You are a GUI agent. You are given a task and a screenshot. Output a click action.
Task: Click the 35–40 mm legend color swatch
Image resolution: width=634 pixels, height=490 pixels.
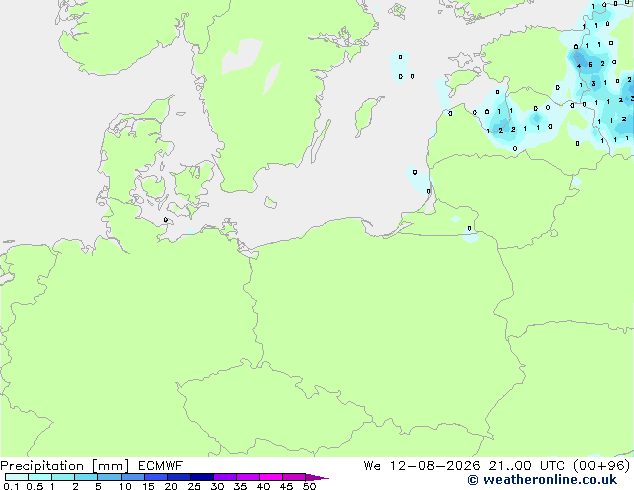click(x=248, y=477)
